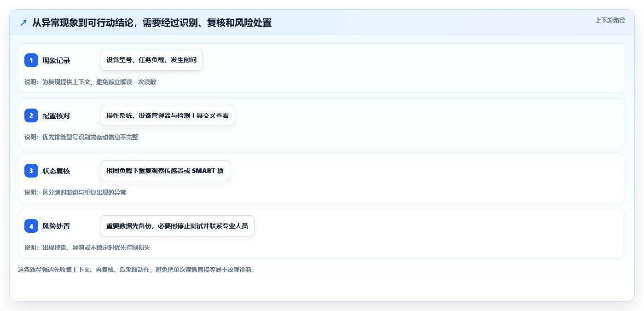The width and height of the screenshot is (644, 311).
Task: Click the 重要数据先备份 chip
Action: 177,226
